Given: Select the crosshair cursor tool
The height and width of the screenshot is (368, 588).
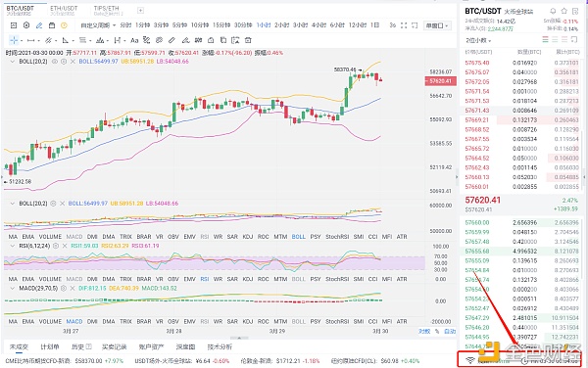Looking at the screenshot, I should pos(14,40).
